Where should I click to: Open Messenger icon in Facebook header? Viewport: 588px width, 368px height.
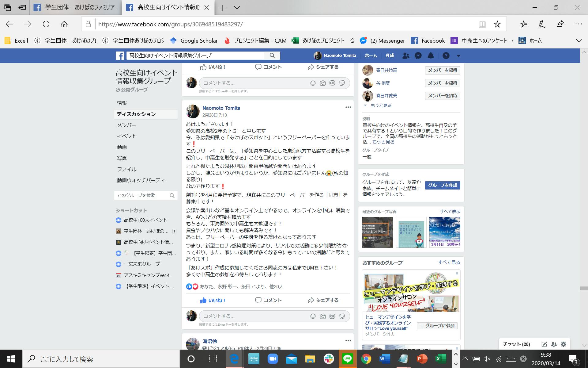tap(418, 56)
